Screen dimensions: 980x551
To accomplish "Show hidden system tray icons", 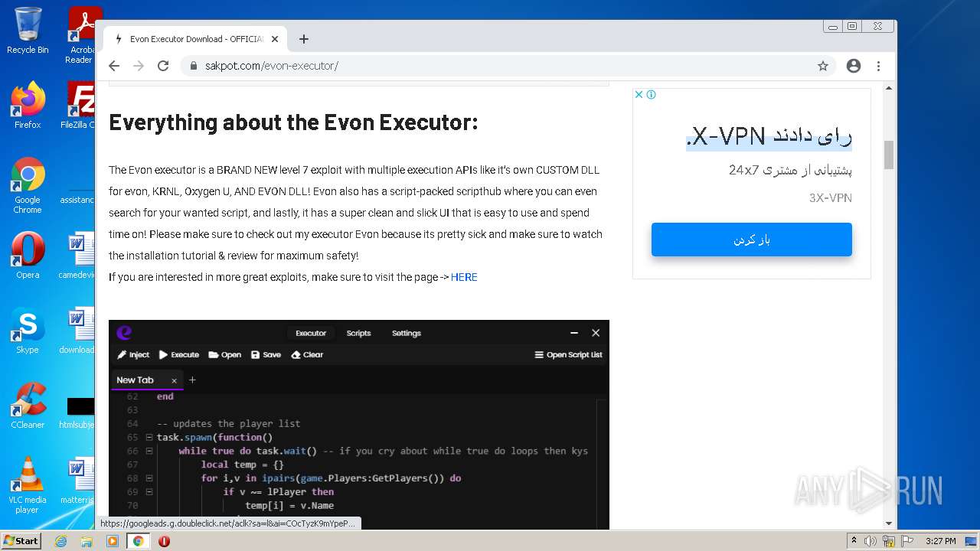I will coord(854,541).
